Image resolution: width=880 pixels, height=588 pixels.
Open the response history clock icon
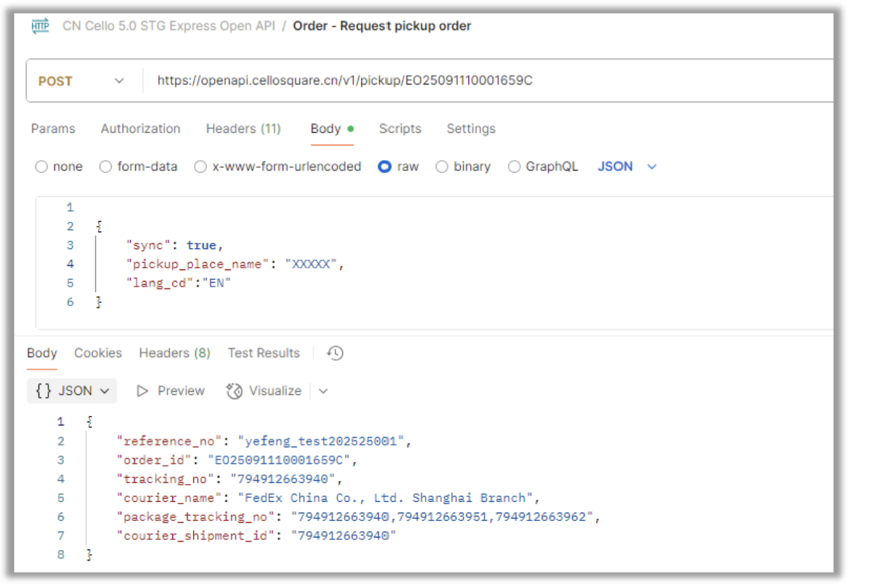coord(335,353)
